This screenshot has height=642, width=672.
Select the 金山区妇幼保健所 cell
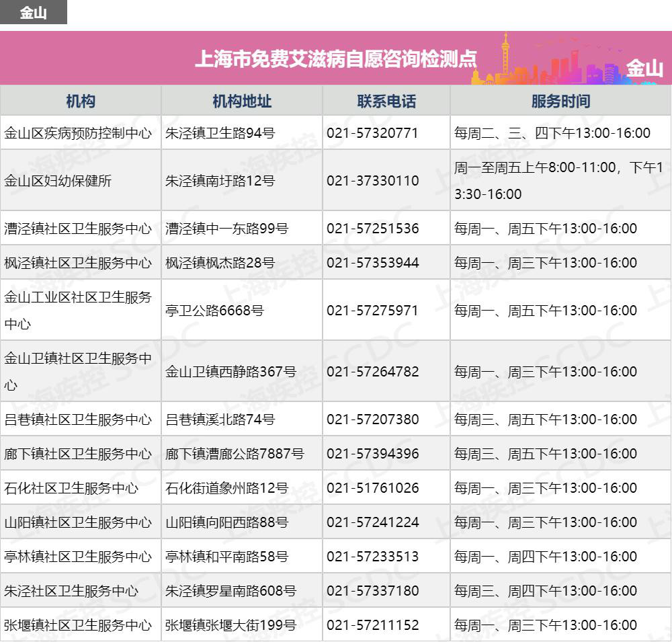coord(58,181)
